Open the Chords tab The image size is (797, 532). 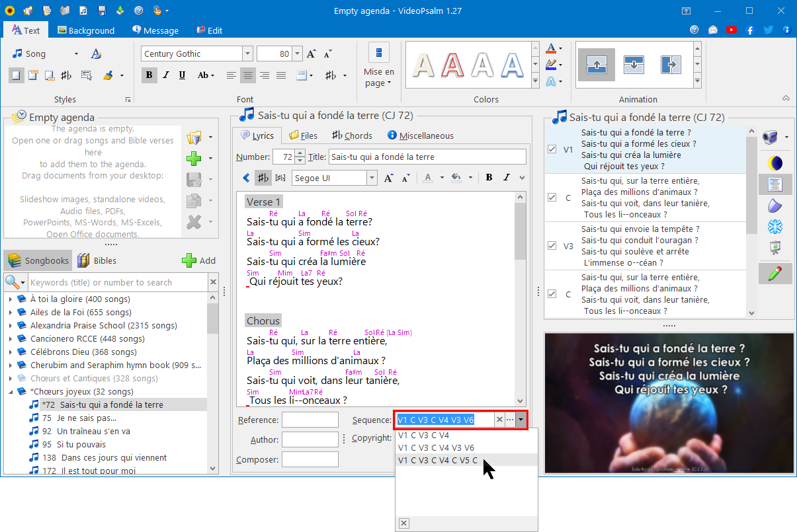pos(352,135)
